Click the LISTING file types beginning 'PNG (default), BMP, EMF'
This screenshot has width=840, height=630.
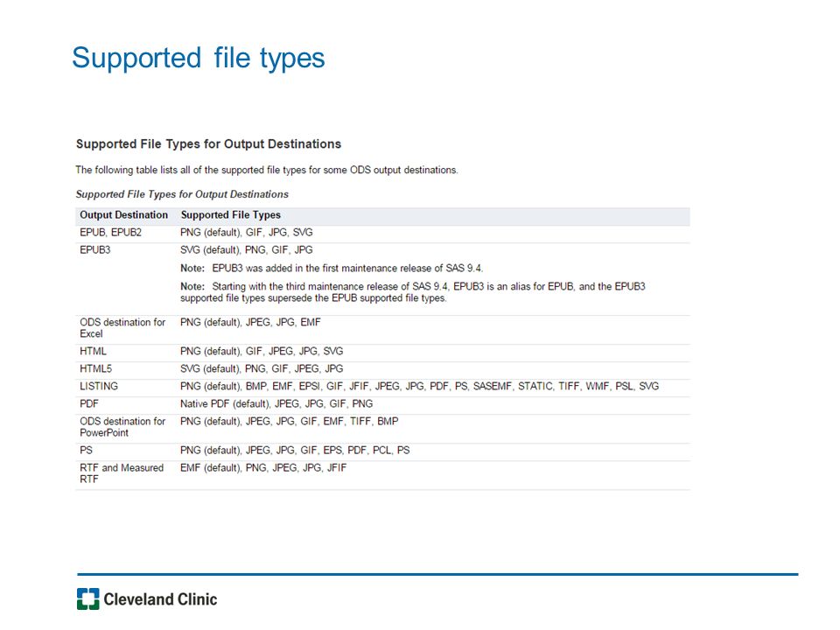419,386
